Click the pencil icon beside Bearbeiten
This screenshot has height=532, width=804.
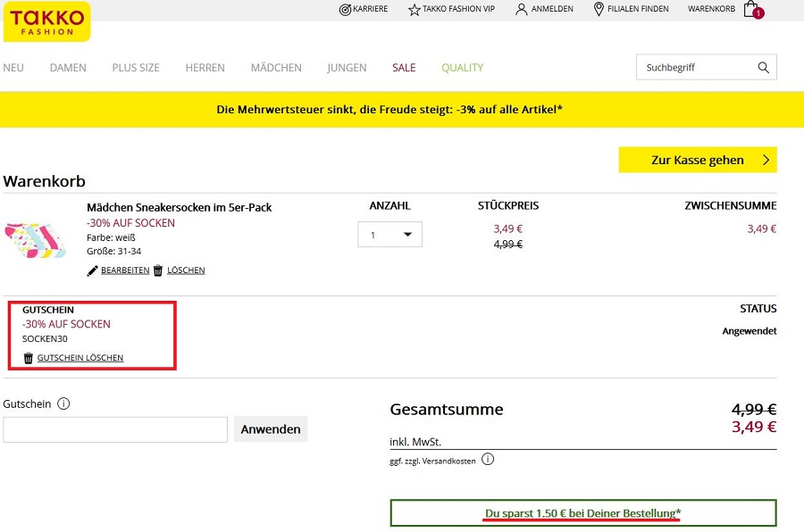click(92, 270)
